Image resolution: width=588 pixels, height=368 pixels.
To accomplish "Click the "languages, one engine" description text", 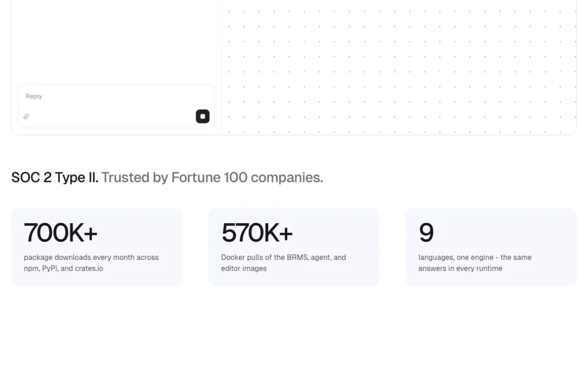I will 475,263.
